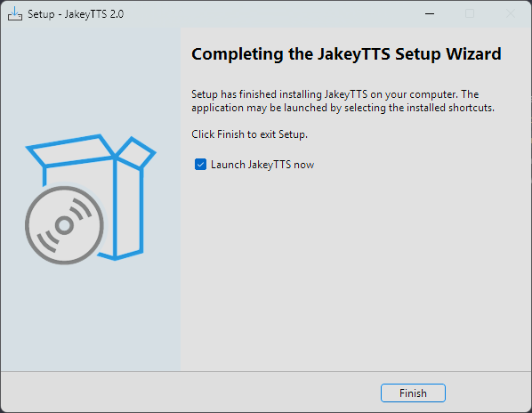Click the installer download icon in title bar
Viewport: 532px width, 413px height.
pos(15,14)
